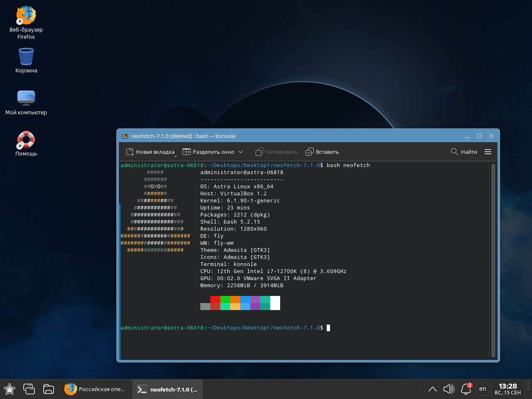Screen dimensions: 532x399
Task: Close the Konsole window
Action: pos(491,136)
